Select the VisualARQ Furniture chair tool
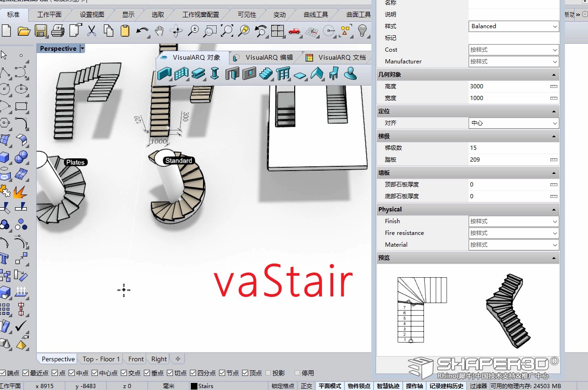588x390 pixels. click(x=334, y=73)
